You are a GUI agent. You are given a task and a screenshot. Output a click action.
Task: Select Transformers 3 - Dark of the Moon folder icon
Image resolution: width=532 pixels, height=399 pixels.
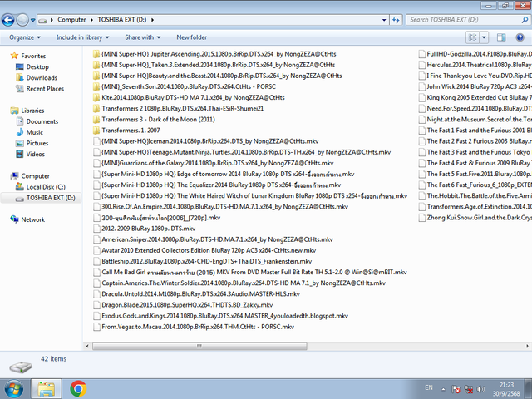click(96, 120)
